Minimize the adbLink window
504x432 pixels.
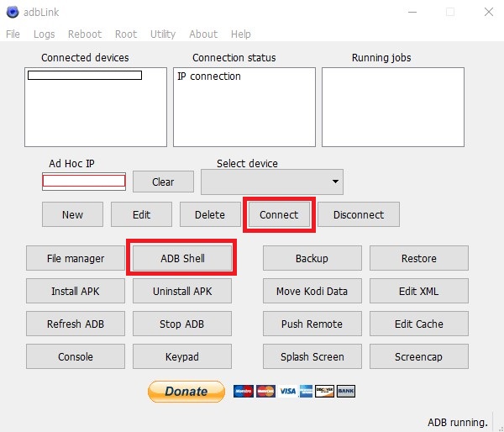point(412,13)
